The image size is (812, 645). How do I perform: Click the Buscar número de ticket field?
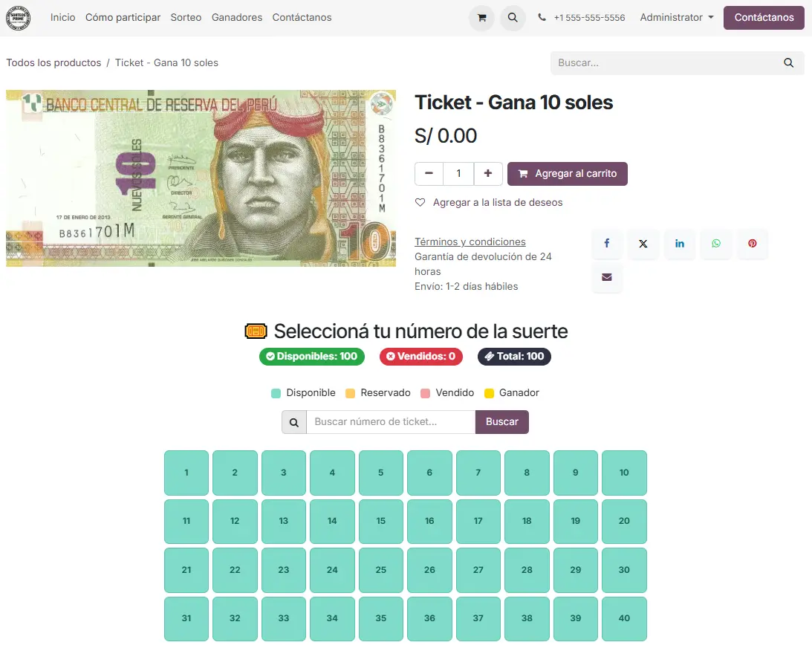coord(391,422)
